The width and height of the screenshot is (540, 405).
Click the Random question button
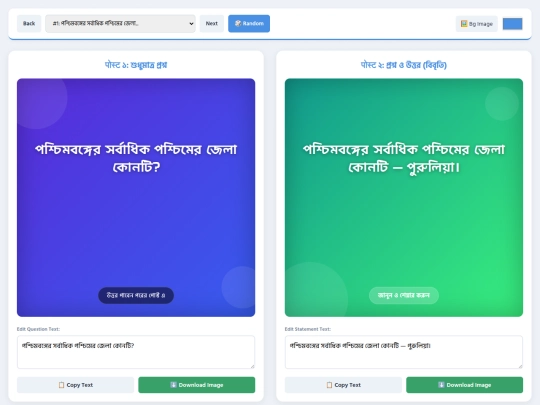249,23
